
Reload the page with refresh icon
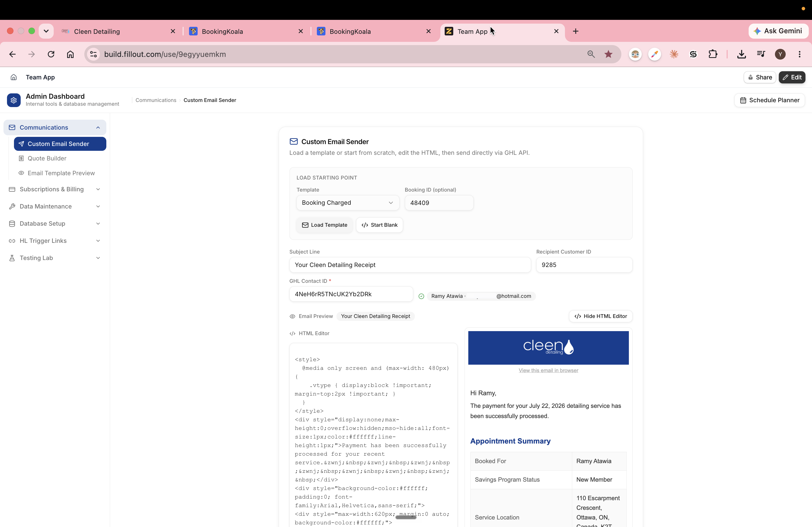[x=51, y=54]
